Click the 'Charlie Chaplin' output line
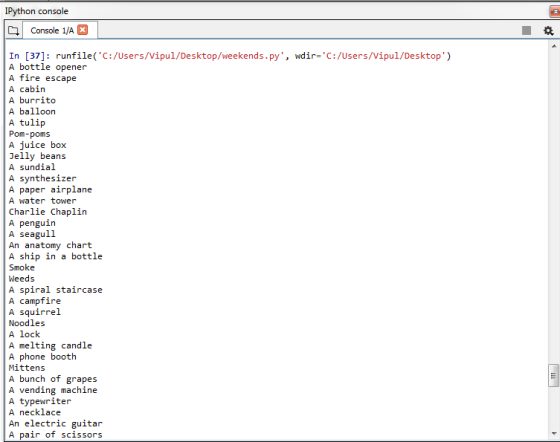 click(48, 212)
